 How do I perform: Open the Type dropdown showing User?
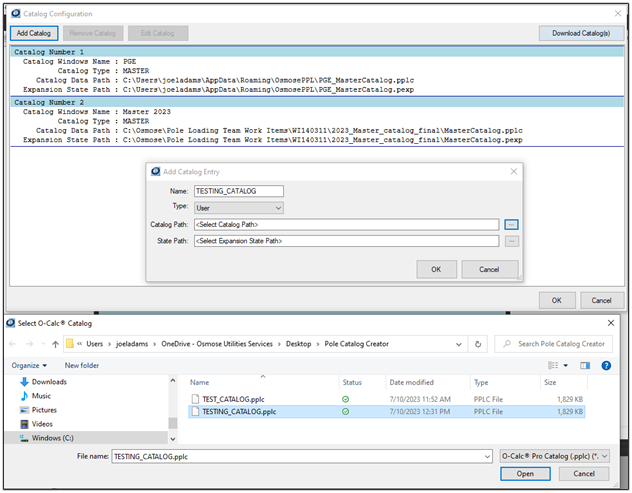pyautogui.click(x=239, y=208)
